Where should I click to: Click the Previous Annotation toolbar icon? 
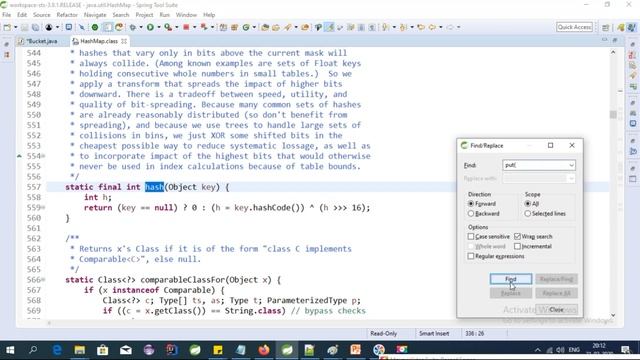[404, 27]
